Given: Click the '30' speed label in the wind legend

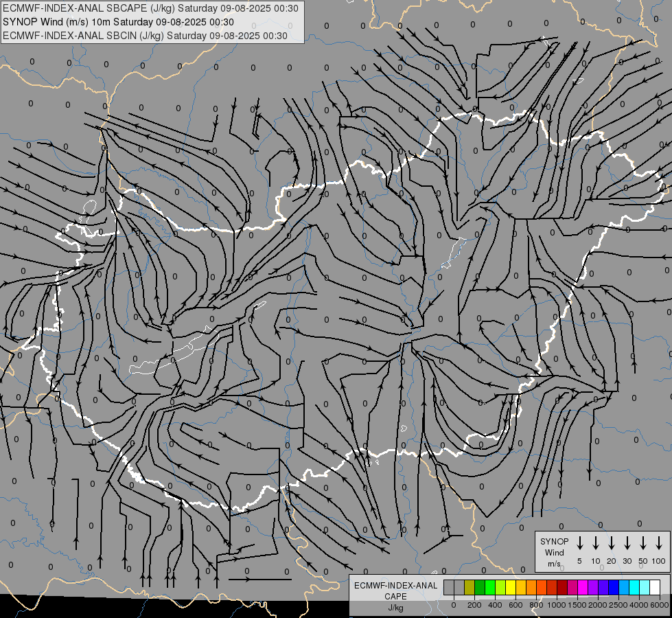Looking at the screenshot, I should point(627,561).
